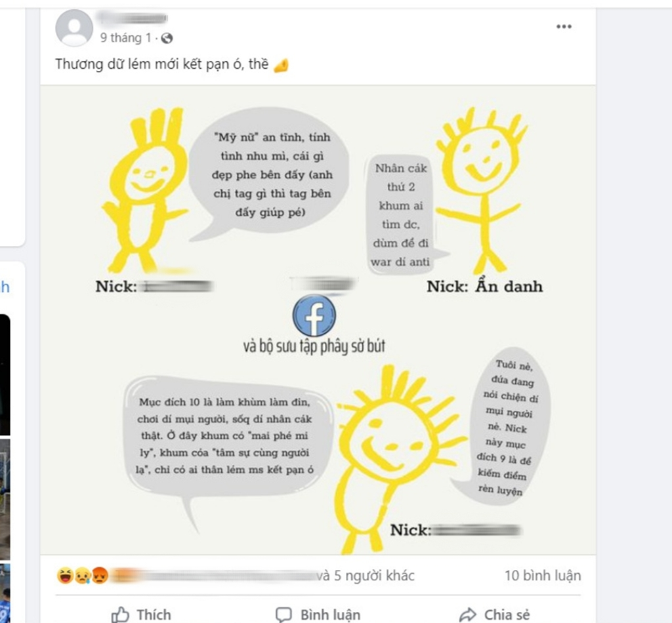This screenshot has width=672, height=623.
Task: Click the poster's profile avatar
Action: [74, 28]
